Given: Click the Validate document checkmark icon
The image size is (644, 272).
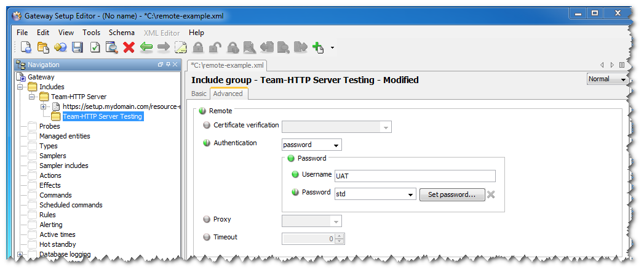Looking at the screenshot, I should (95, 47).
